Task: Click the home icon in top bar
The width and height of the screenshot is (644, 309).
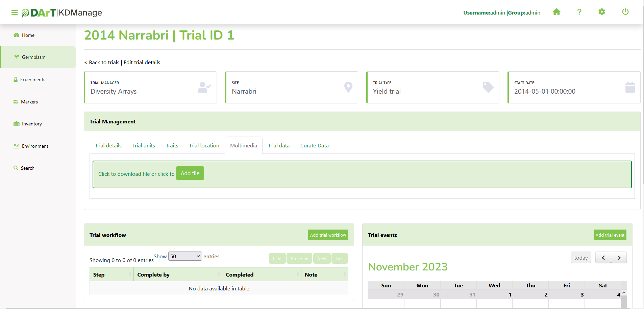Action: click(x=556, y=12)
